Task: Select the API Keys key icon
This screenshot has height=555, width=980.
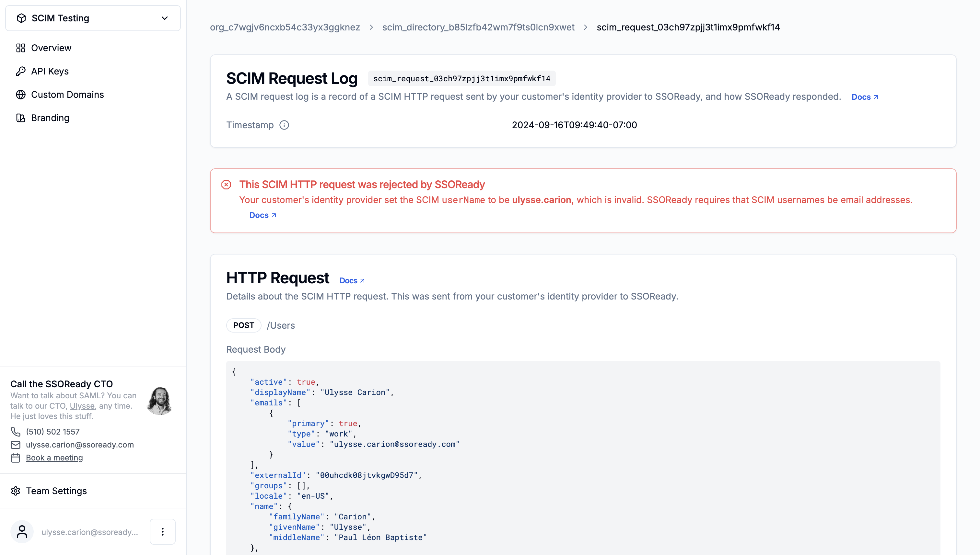Action: click(21, 71)
